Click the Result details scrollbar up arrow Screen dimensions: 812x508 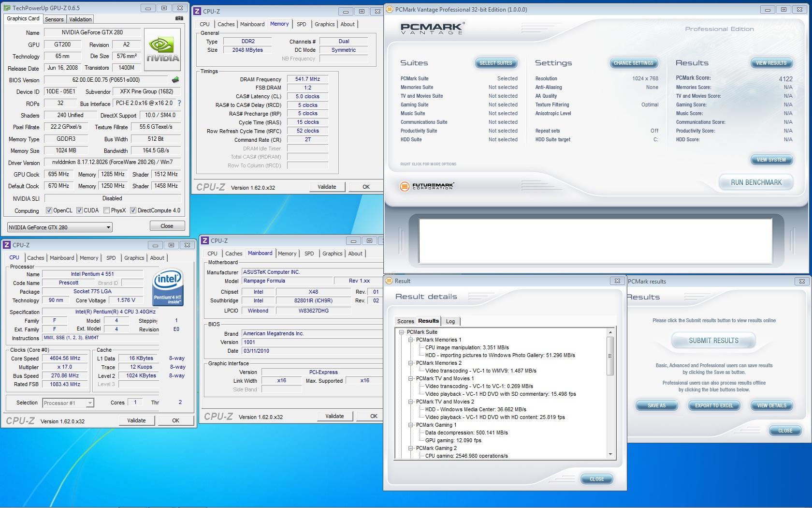(x=610, y=332)
